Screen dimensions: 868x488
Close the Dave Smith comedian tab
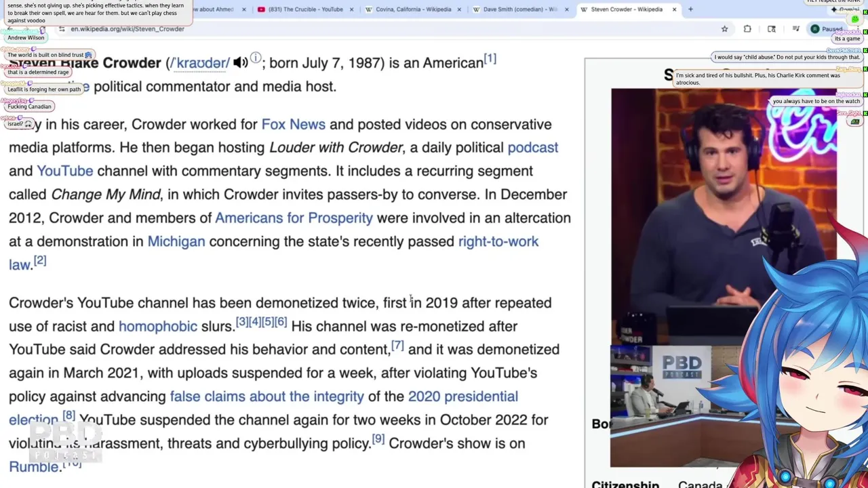click(x=567, y=9)
